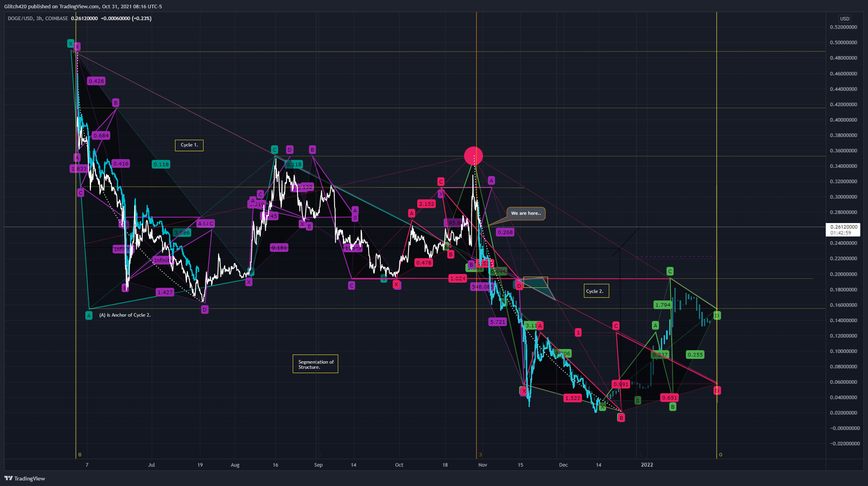Viewport: 868px width, 486px height.
Task: Click the DOGE/USD, 3h, COINBASE symbol title
Action: click(x=38, y=19)
